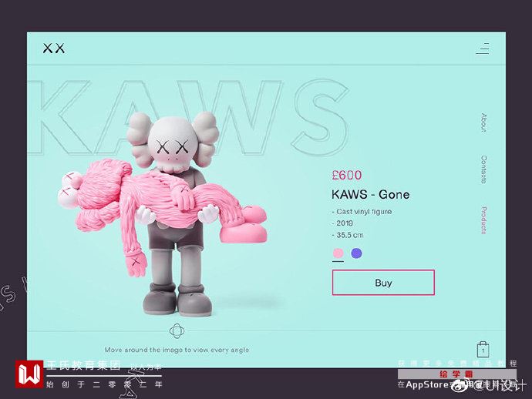
Task: Click the 360 rotate view icon
Action: coord(177,331)
